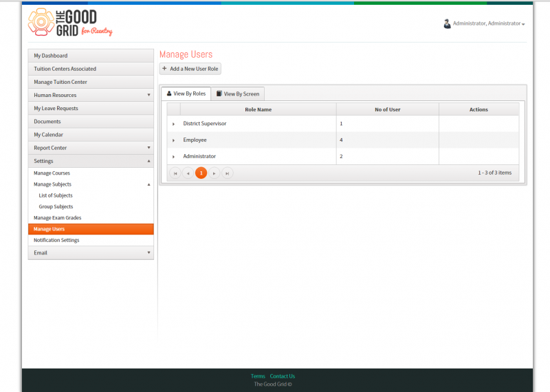Open the Terms link in footer
550x392 pixels.
click(x=258, y=376)
